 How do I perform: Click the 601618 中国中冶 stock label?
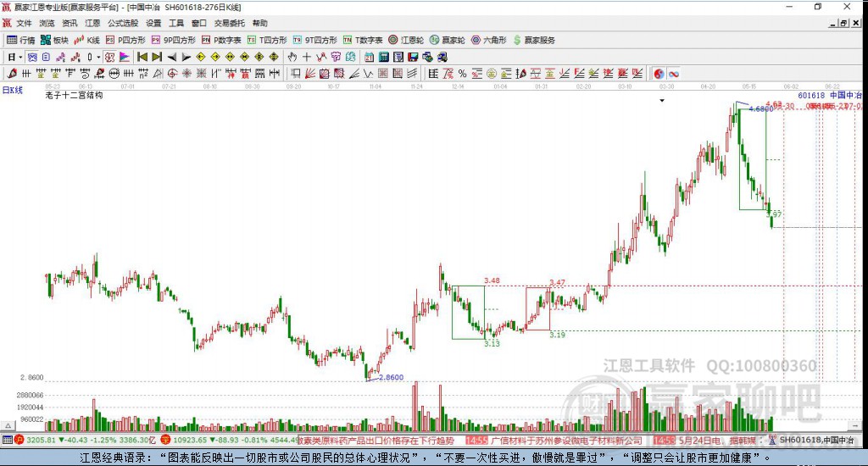[829, 95]
